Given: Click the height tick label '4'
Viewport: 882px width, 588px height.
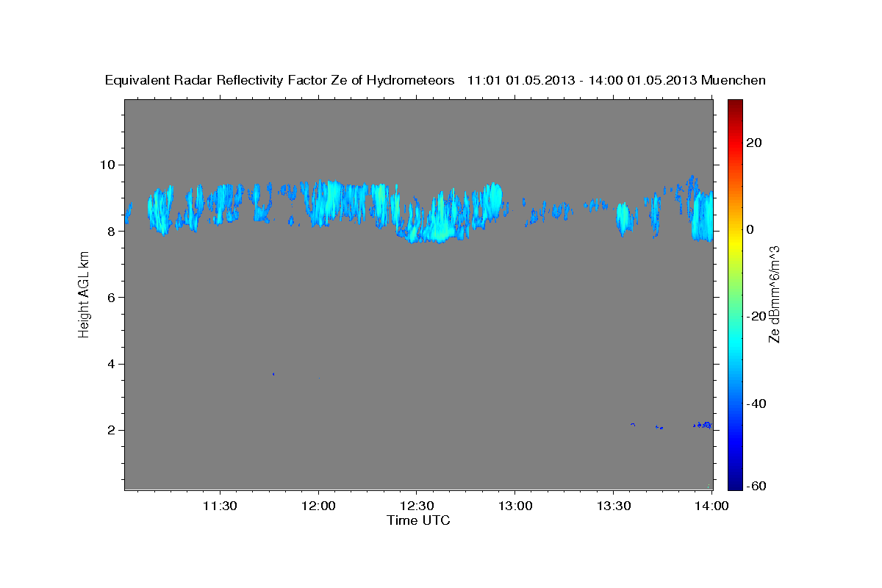Looking at the screenshot, I should click(x=113, y=364).
